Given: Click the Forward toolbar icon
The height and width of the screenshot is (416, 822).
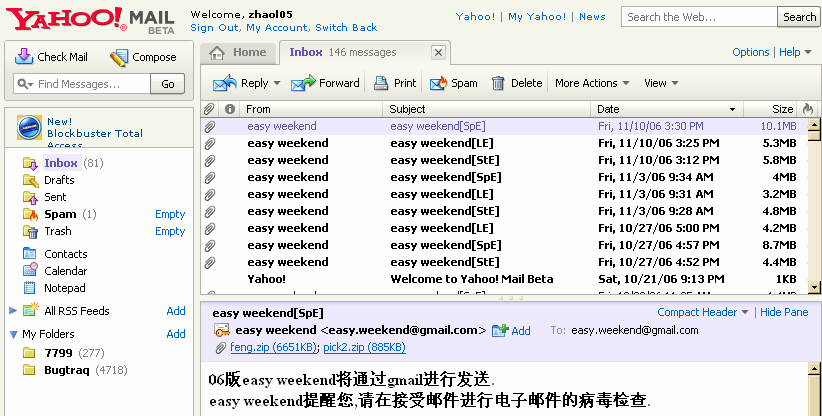Looking at the screenshot, I should point(303,84).
